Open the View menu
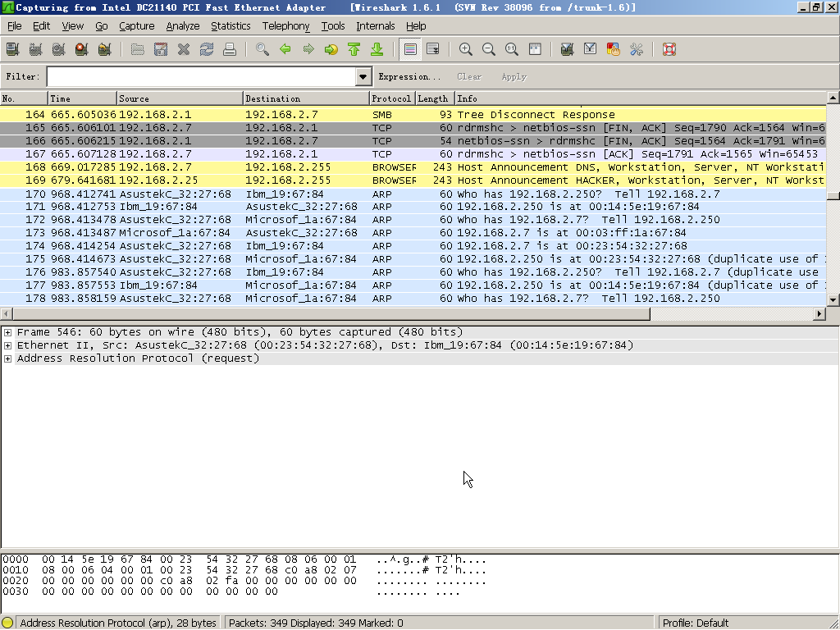This screenshot has width=840, height=630. (x=72, y=25)
